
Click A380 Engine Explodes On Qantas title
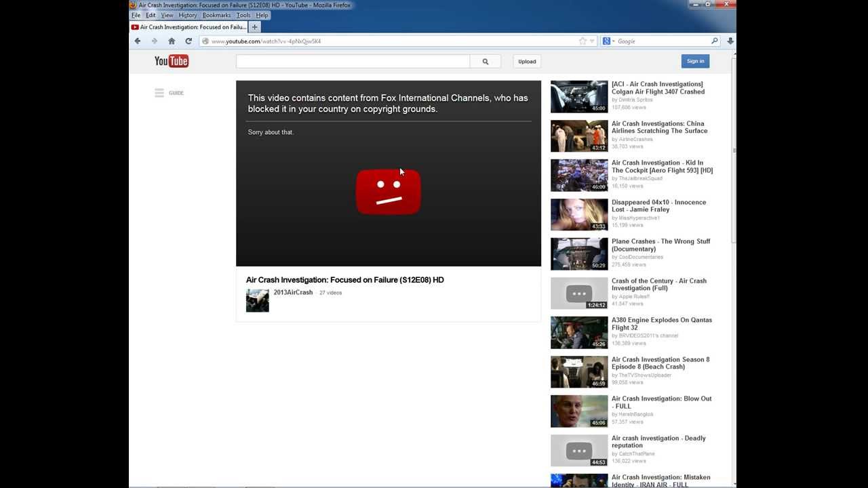[662, 324]
